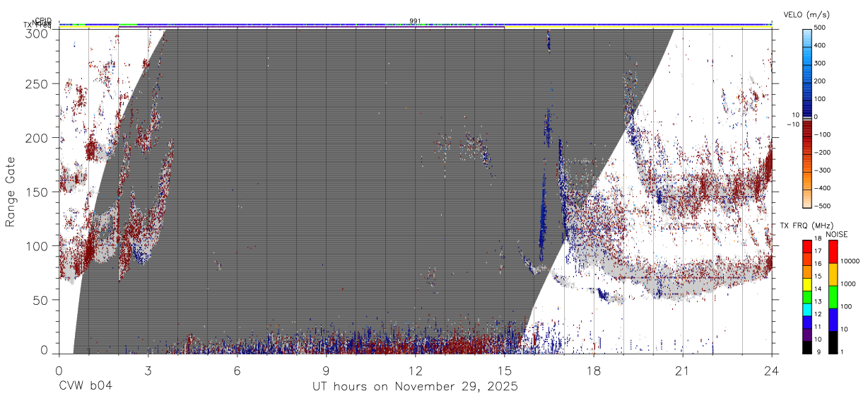Click x-axis tick label '12'
The height and width of the screenshot is (401, 868).
click(x=416, y=371)
